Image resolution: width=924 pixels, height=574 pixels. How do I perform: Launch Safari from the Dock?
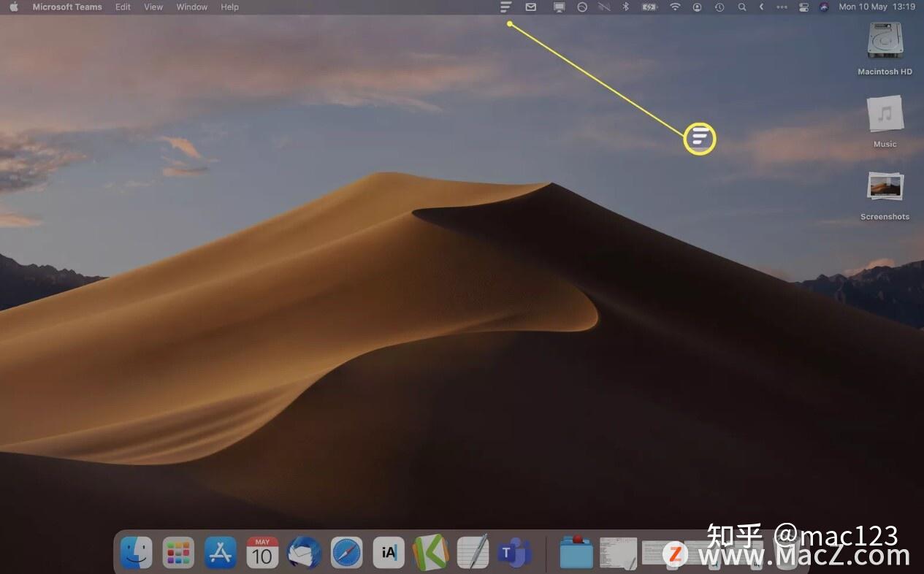pyautogui.click(x=346, y=553)
